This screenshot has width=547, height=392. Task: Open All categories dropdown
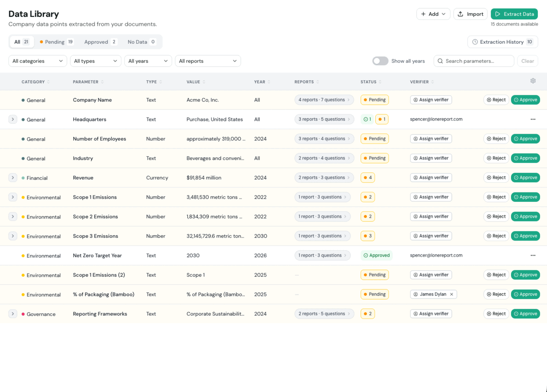(x=38, y=61)
